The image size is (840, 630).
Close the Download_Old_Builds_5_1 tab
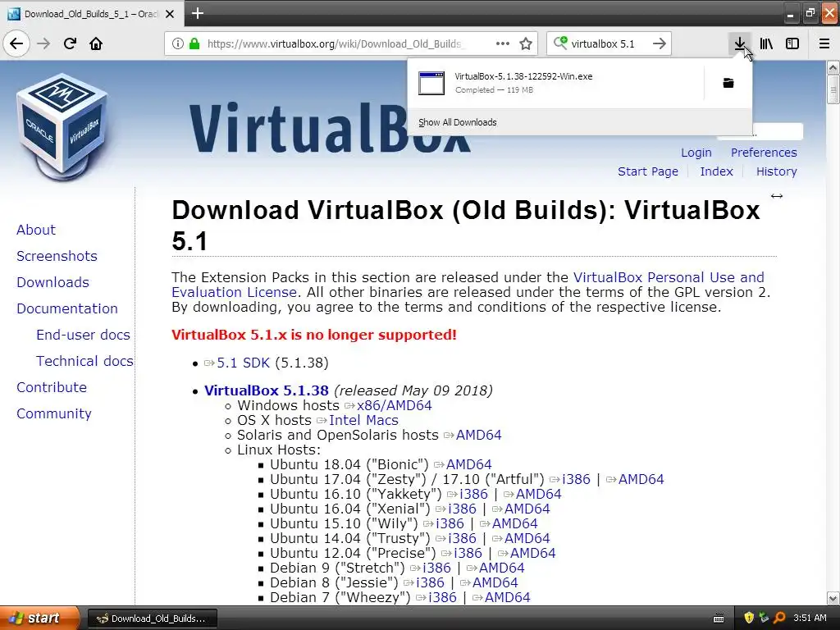(x=170, y=14)
